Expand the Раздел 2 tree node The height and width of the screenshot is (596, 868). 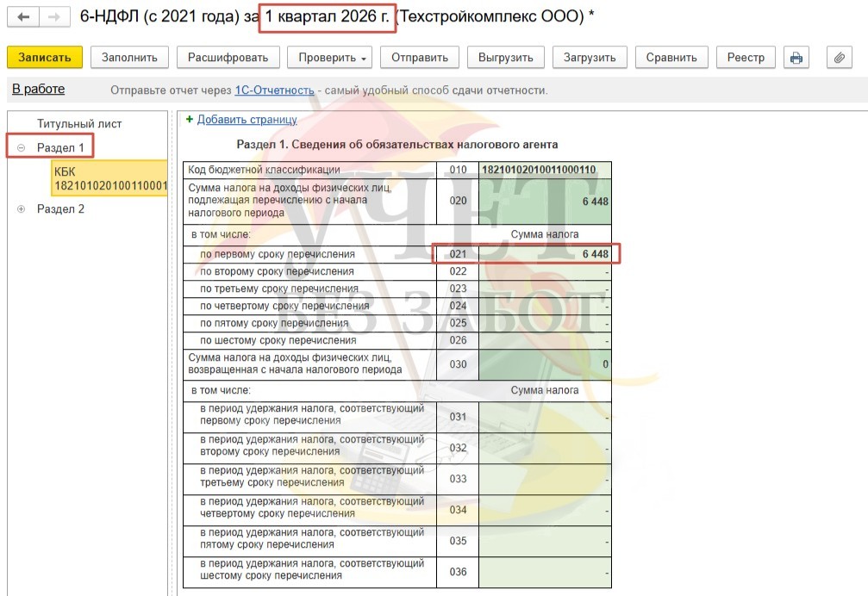tap(21, 209)
